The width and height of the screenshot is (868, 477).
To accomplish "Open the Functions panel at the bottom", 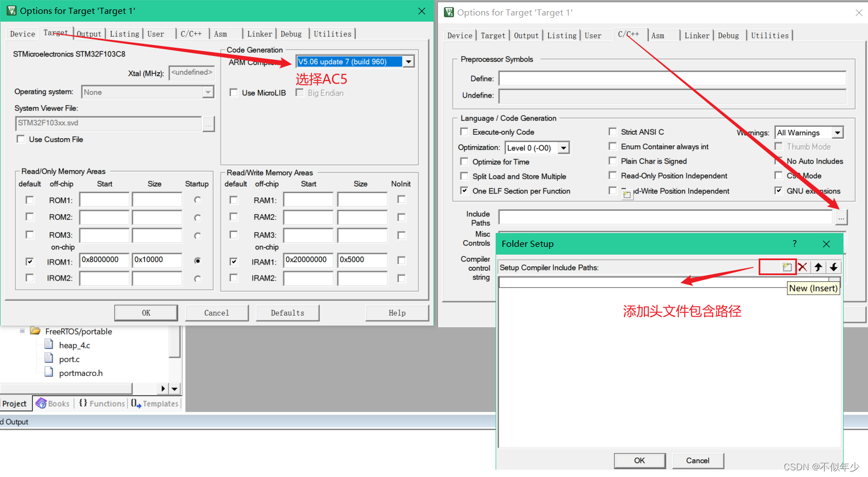I will [x=102, y=403].
